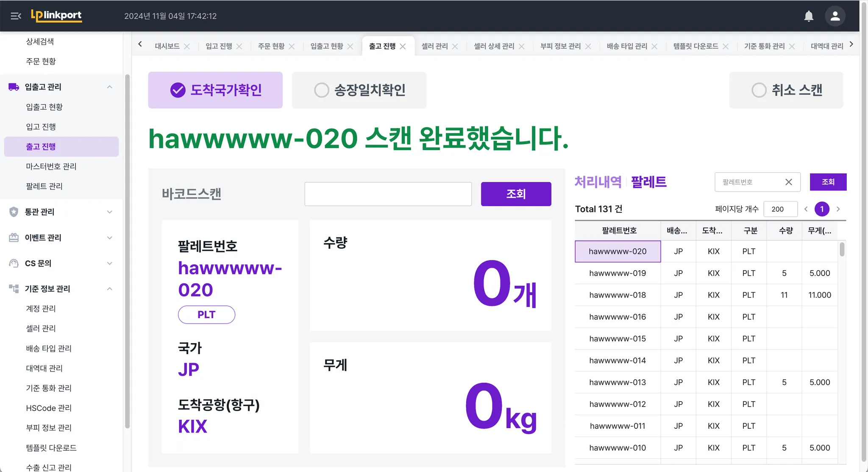Open the user profile avatar
The image size is (868, 472).
click(x=835, y=16)
